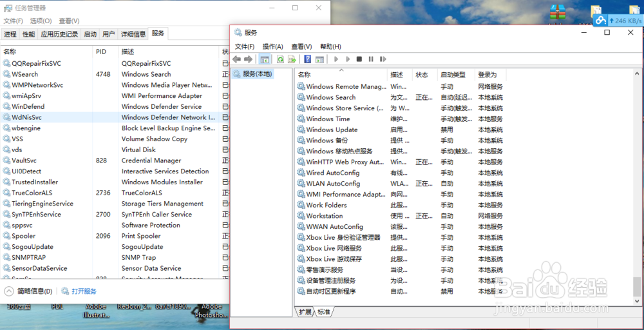Switch to 启动 tab in Task Manager
This screenshot has width=644, height=330.
[90, 34]
